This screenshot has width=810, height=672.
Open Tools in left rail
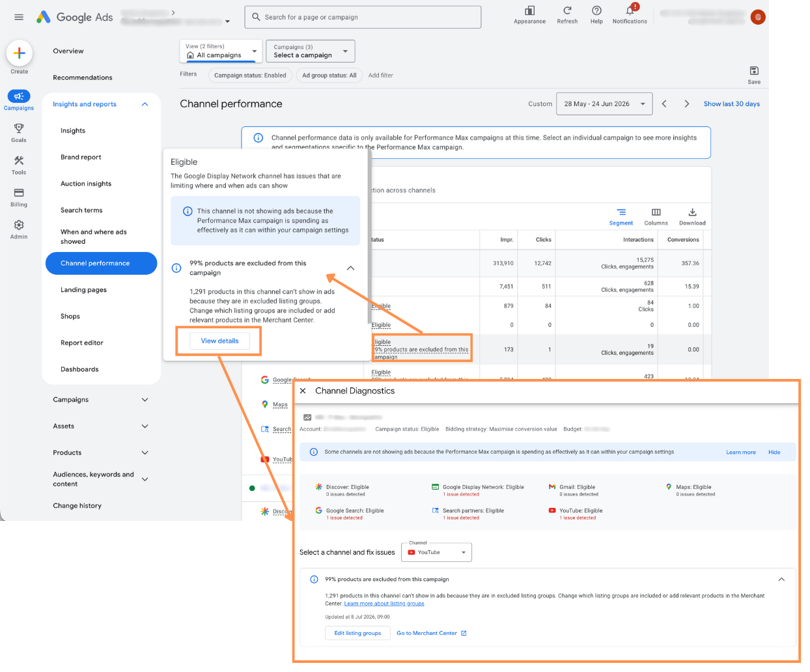pos(19,165)
